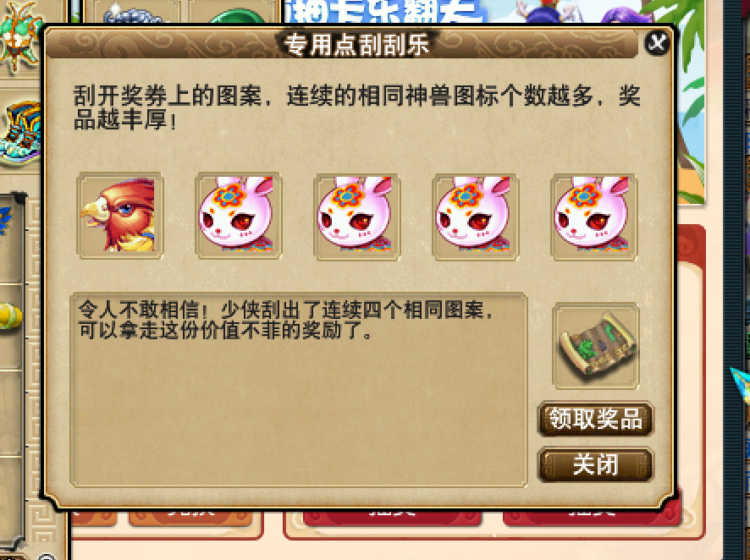Select the rabbit icon in second scratch slot
The height and width of the screenshot is (560, 750).
pyautogui.click(x=238, y=216)
